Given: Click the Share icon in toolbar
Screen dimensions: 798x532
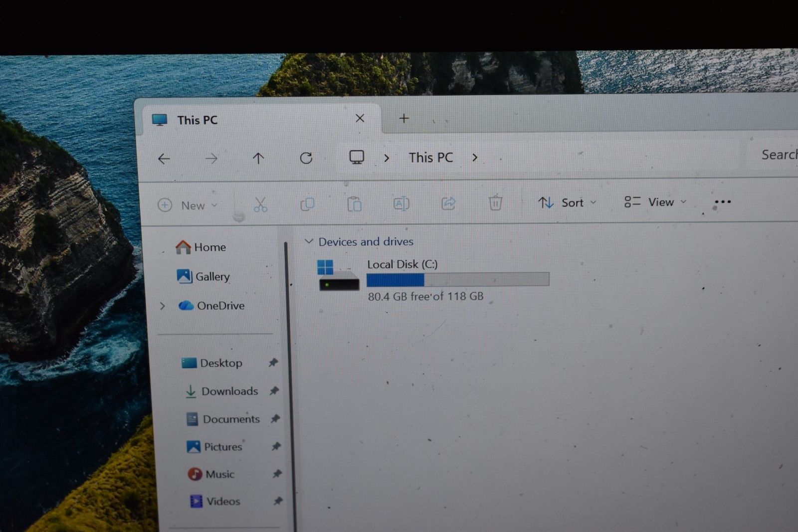Looking at the screenshot, I should point(448,203).
